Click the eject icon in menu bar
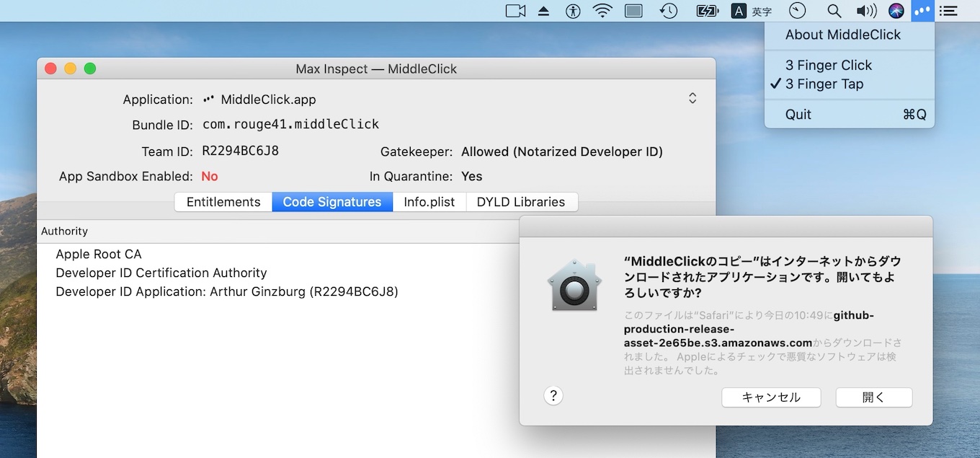 click(x=543, y=11)
